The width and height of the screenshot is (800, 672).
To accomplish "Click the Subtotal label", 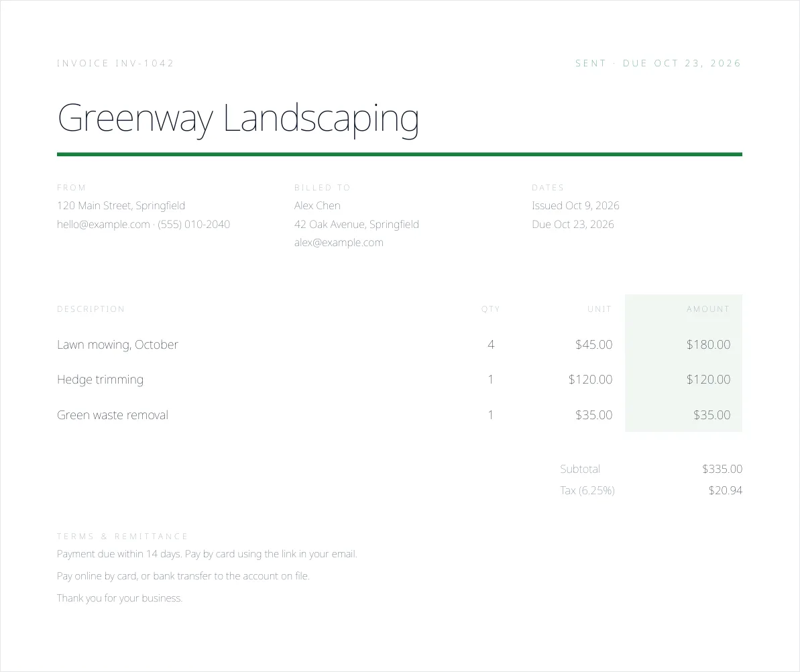I will tap(580, 469).
